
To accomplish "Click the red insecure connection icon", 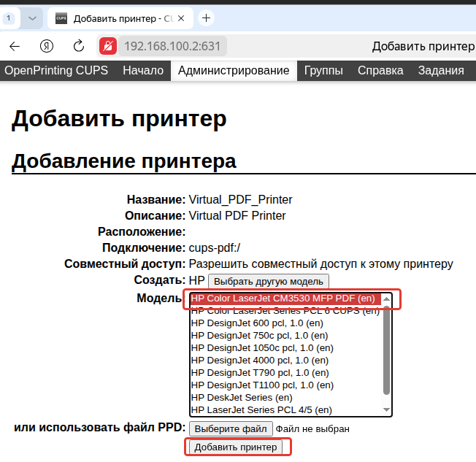I will click(x=108, y=46).
